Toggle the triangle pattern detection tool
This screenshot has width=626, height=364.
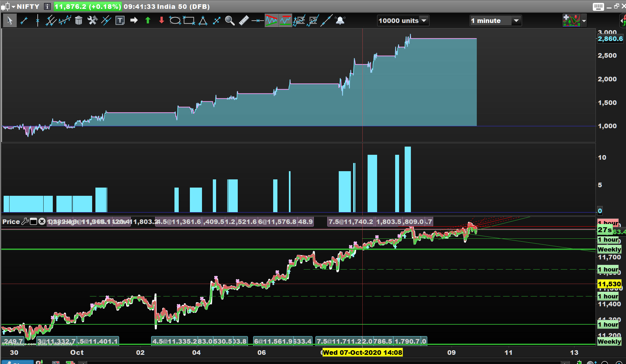[x=272, y=21]
